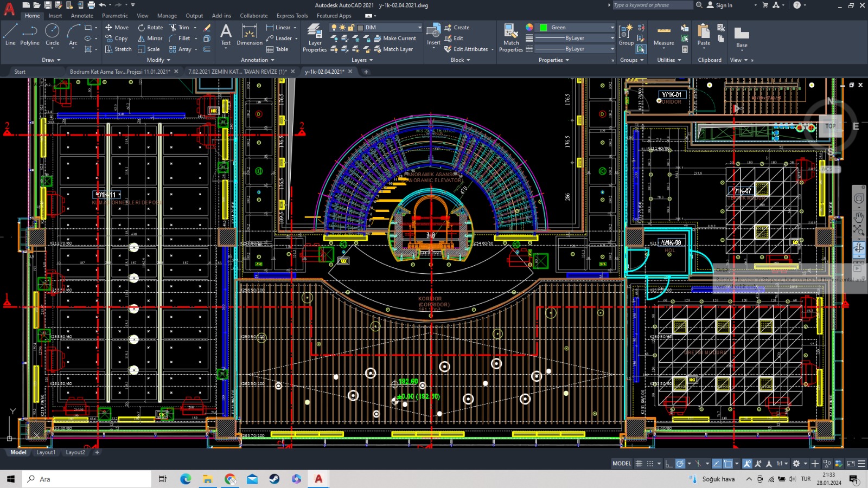Toggle ortho mode in status bar
This screenshot has height=488, width=868.
pyautogui.click(x=669, y=464)
